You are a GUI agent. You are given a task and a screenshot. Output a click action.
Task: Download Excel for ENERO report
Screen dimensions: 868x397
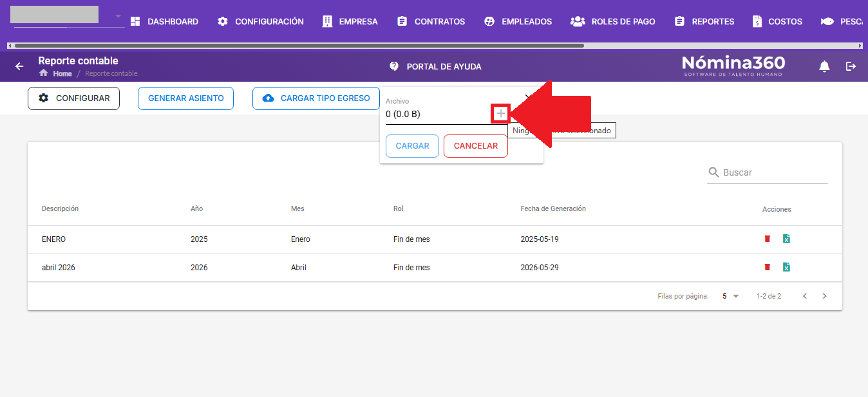(x=786, y=239)
